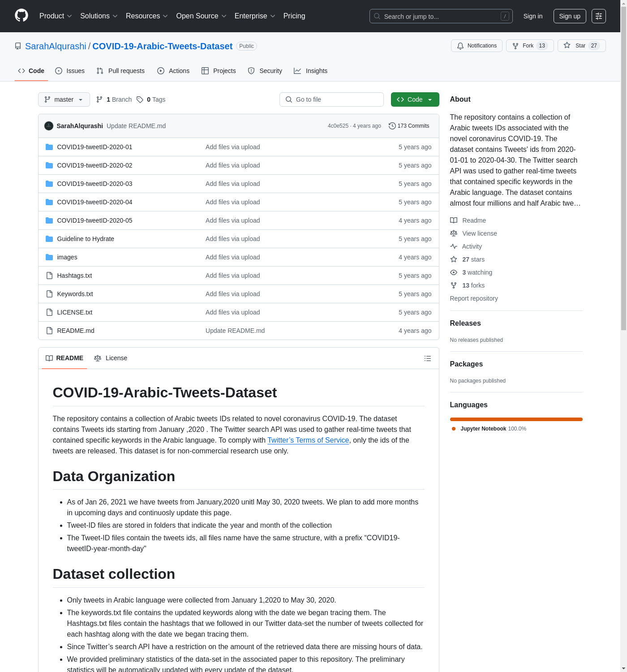Click the GitHub logo icon
The image size is (627, 672).
point(21,16)
